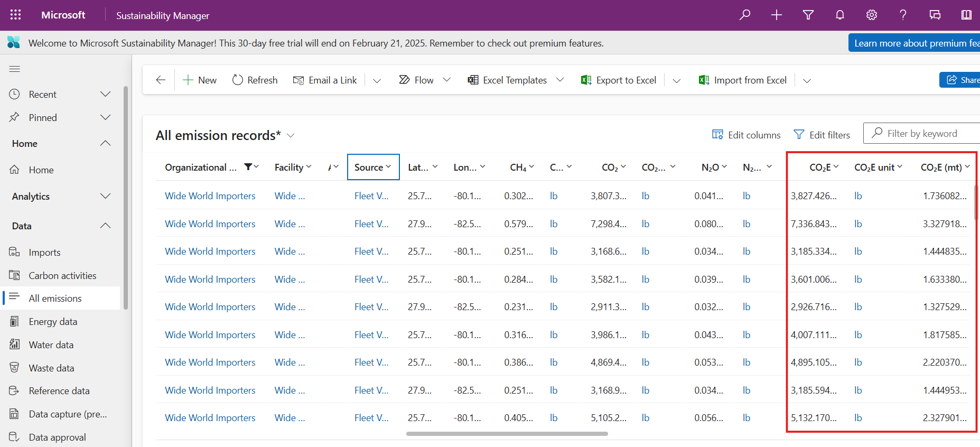Viewport: 980px width, 447px height.
Task: Click Learn more about premium features
Action: pos(914,43)
